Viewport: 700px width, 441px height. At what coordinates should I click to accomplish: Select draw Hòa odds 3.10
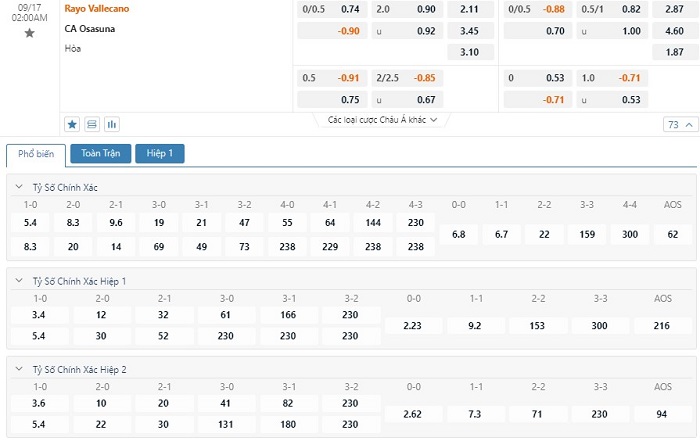coord(470,52)
